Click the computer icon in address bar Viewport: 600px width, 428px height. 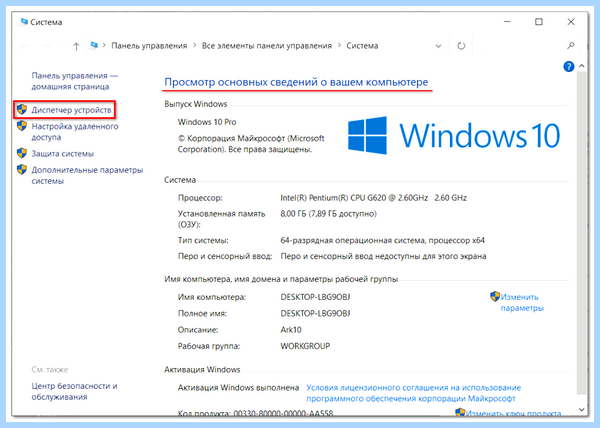94,45
